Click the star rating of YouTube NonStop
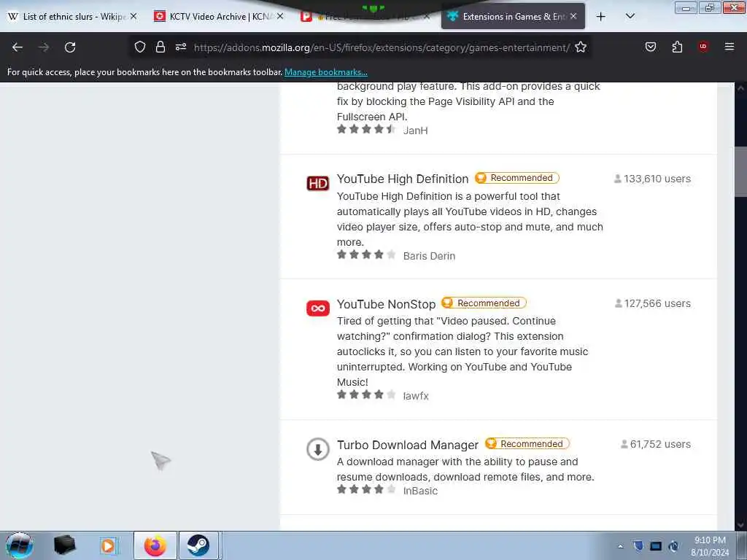Image resolution: width=747 pixels, height=560 pixels. pyautogui.click(x=366, y=394)
